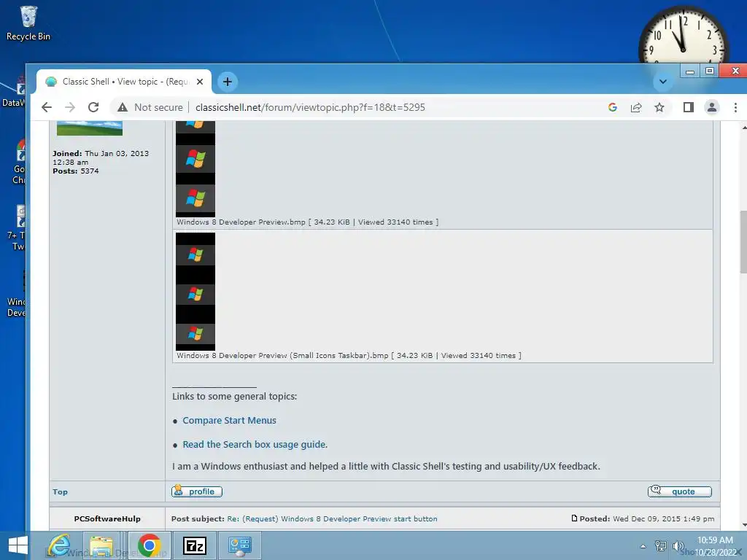Launch Internet Explorer from the taskbar
This screenshot has height=560, width=747.
pos(60,545)
